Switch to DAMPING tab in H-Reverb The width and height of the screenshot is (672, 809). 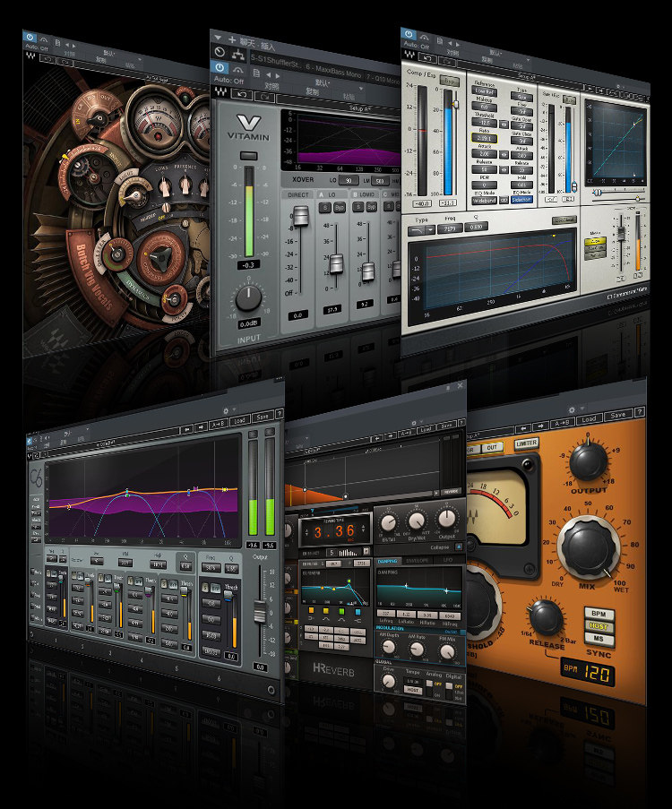coord(388,562)
